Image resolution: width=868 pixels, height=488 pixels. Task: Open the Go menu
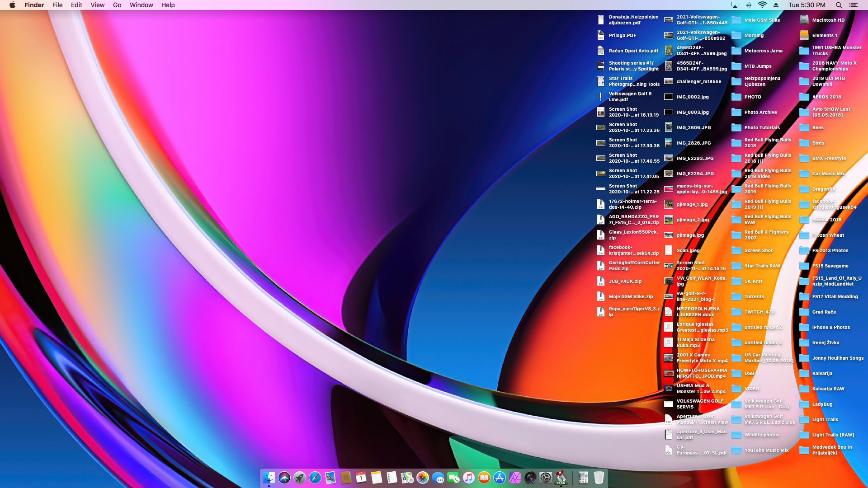pyautogui.click(x=117, y=5)
